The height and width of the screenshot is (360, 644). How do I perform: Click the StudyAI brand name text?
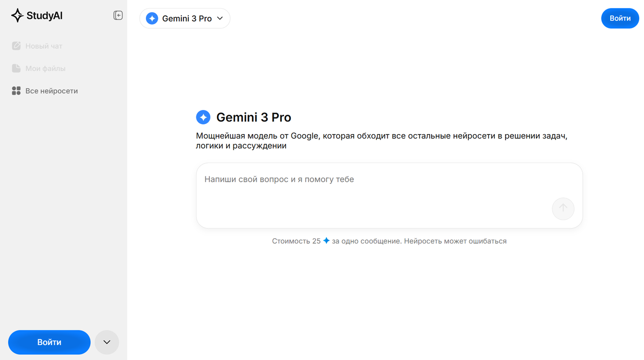[45, 16]
